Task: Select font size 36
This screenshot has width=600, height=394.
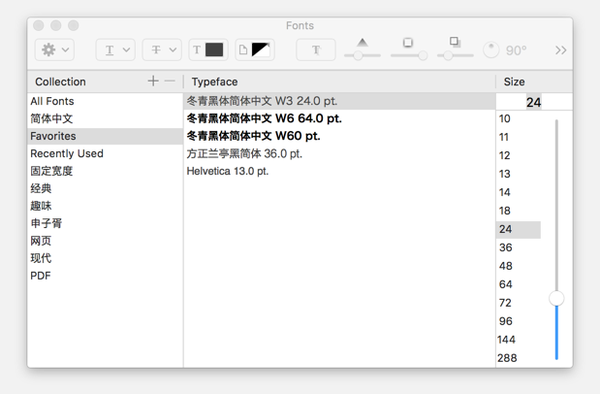Action: (x=518, y=248)
